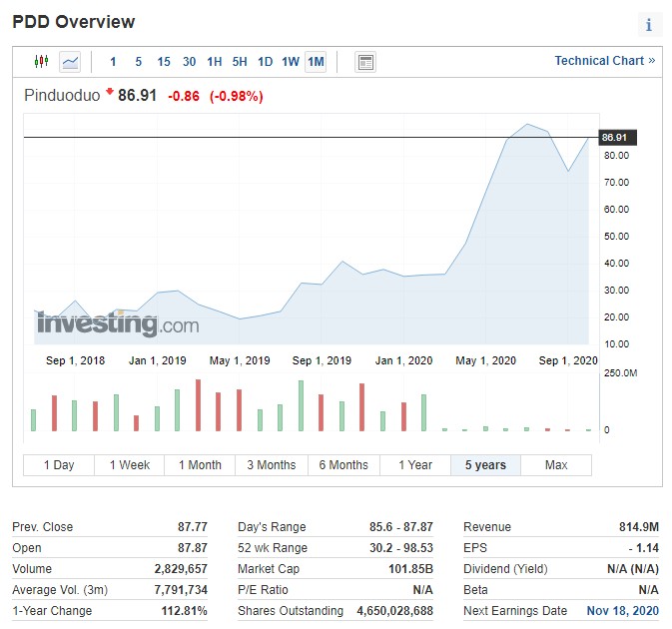Choose the 5H interval
Viewport: 672px width, 629px height.
coord(240,62)
